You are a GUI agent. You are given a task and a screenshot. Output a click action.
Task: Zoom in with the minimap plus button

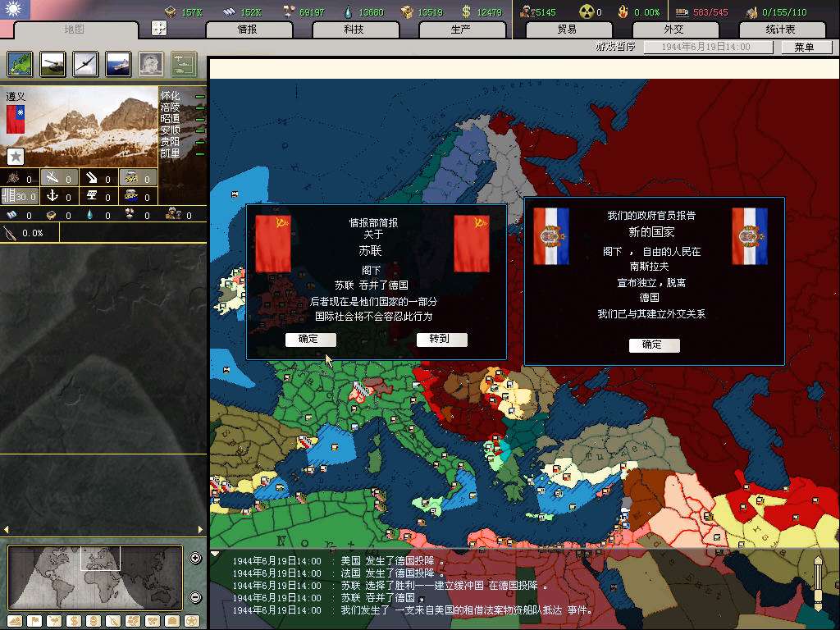coord(195,558)
